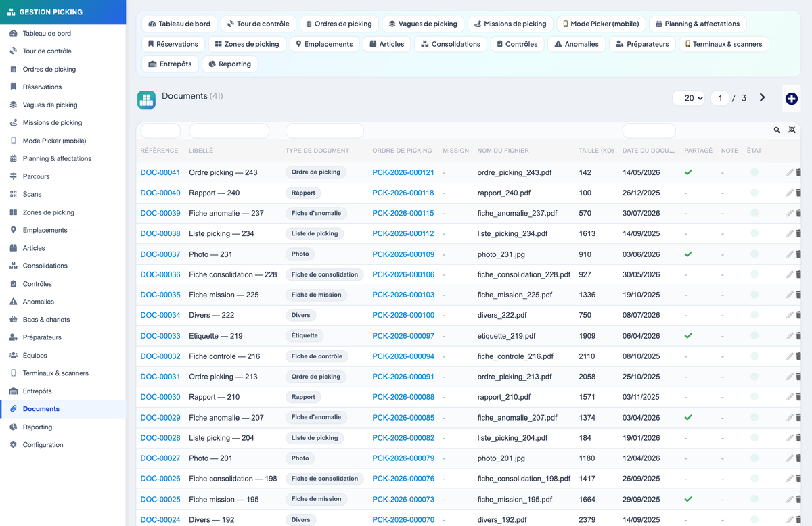Image resolution: width=812 pixels, height=526 pixels.
Task: Click the état indicator for DOC-00041
Action: [x=754, y=173]
